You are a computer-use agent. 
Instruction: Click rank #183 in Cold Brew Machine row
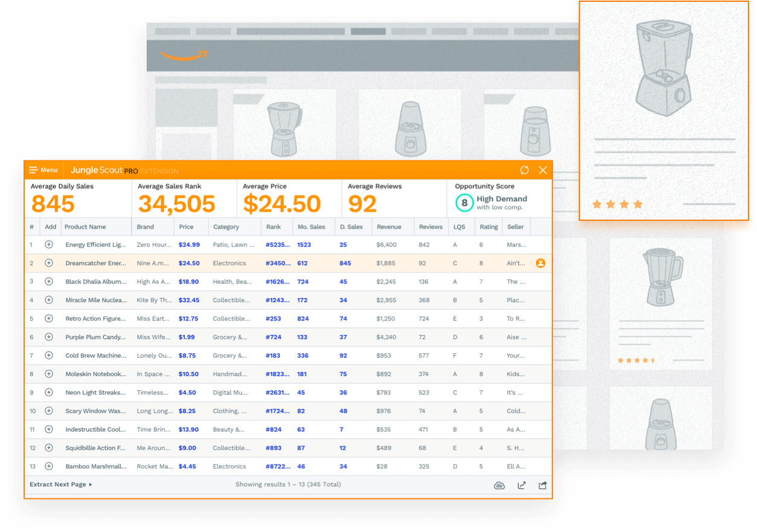click(273, 355)
